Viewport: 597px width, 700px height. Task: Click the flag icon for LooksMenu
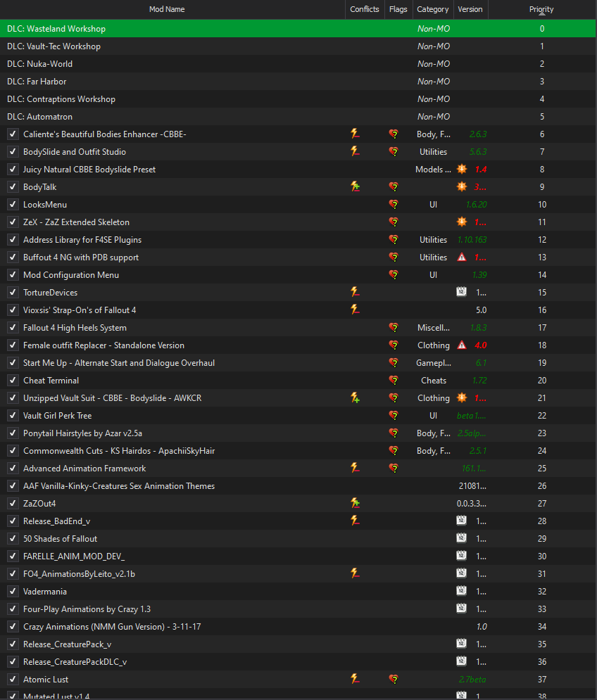tap(394, 204)
